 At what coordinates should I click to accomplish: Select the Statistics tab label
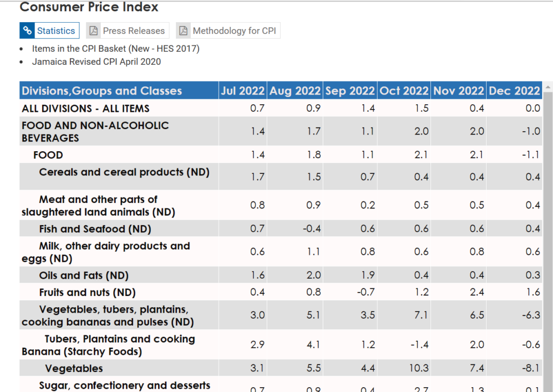coord(56,31)
